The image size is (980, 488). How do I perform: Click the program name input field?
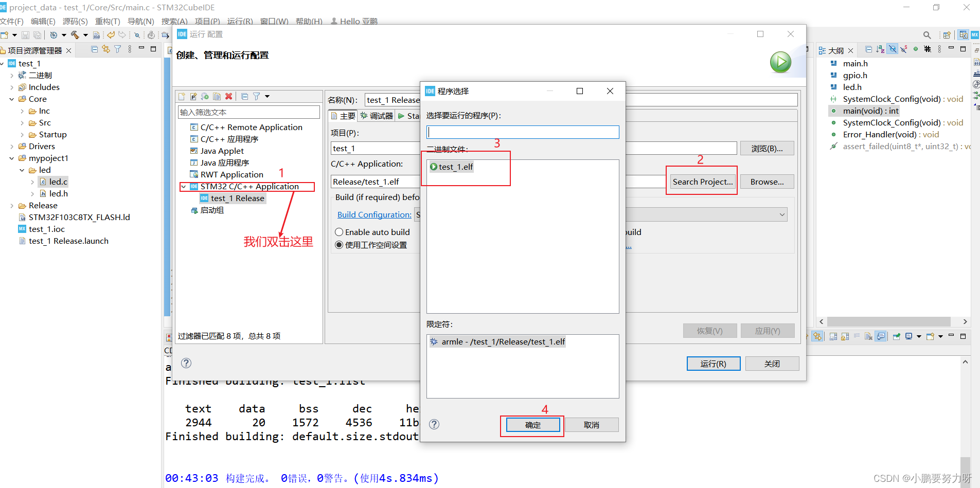click(x=523, y=132)
